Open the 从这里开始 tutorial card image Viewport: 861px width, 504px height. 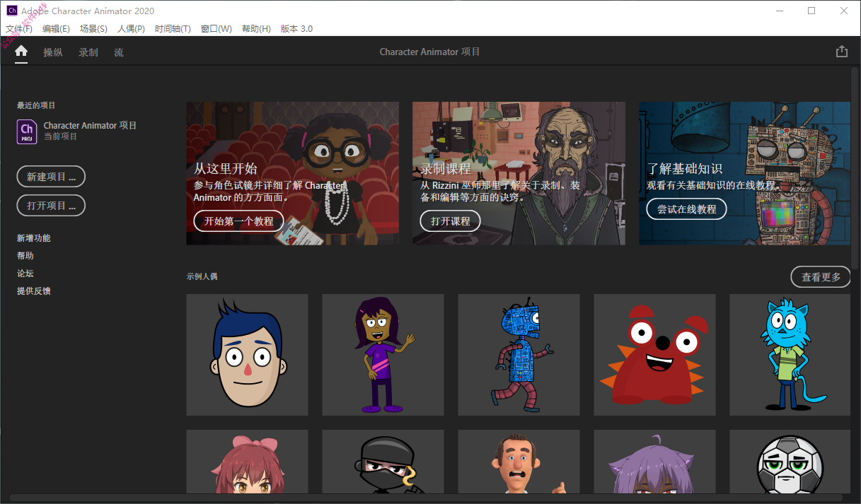point(293,173)
